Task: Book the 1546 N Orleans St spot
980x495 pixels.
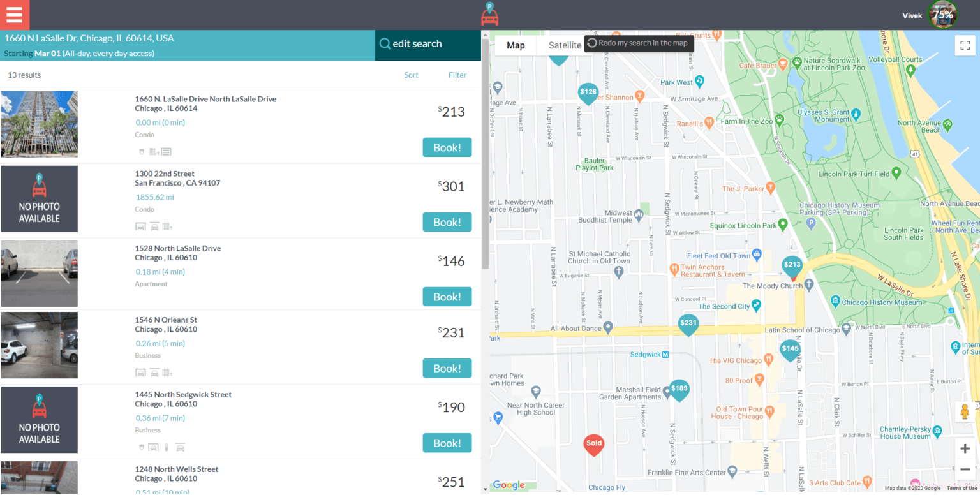Action: (x=447, y=368)
